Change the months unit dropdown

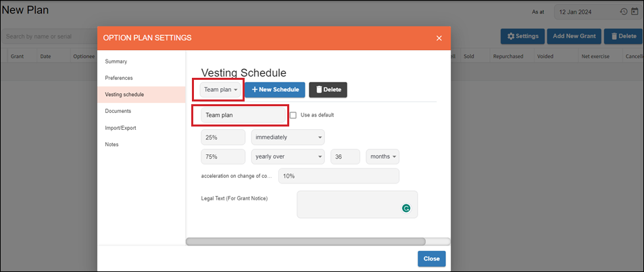(382, 156)
